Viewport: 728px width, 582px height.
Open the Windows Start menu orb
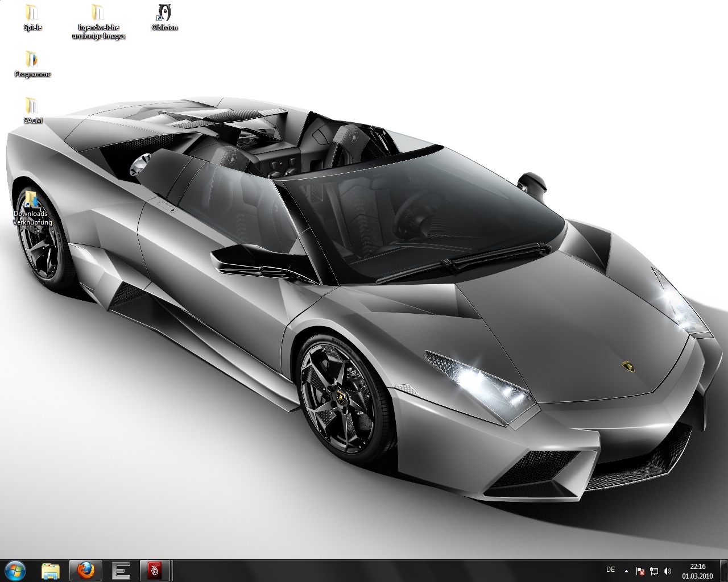[15, 570]
